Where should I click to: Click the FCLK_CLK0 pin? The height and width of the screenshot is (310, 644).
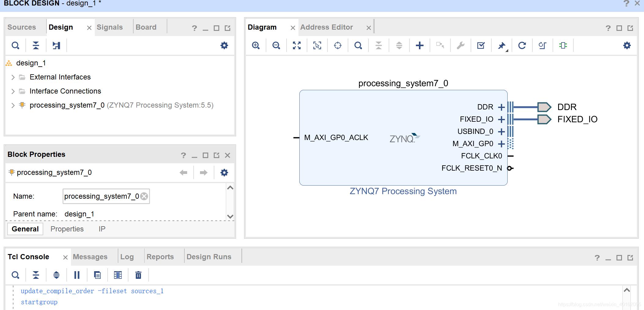pos(510,156)
